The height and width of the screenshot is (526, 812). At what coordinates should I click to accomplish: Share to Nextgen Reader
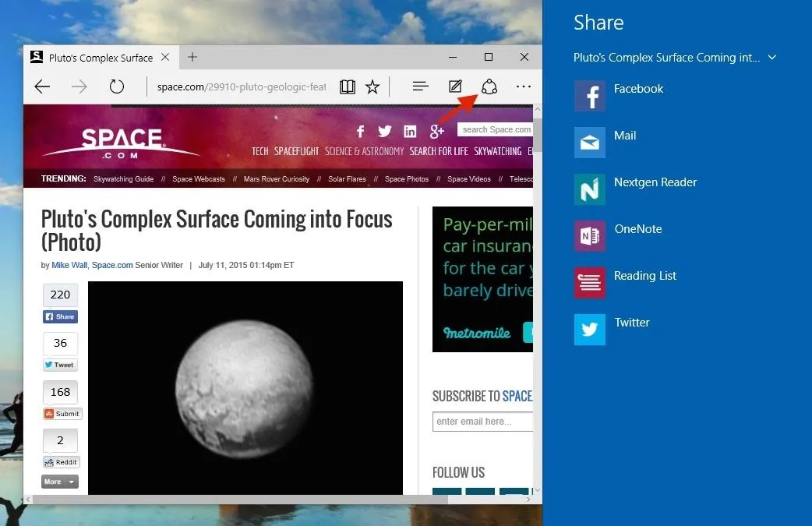coord(635,189)
